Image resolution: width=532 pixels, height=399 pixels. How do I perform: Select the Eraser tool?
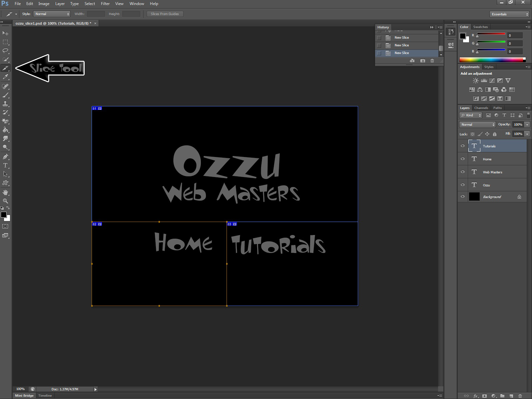pyautogui.click(x=5, y=121)
